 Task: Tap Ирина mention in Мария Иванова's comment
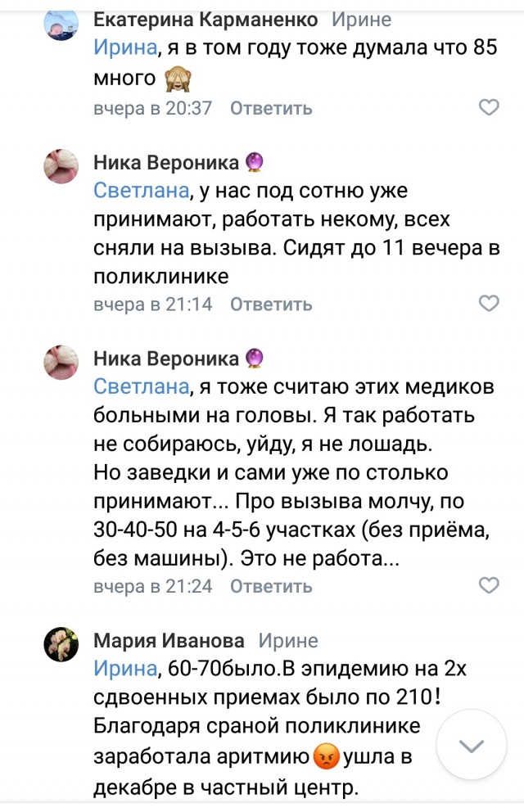124,668
